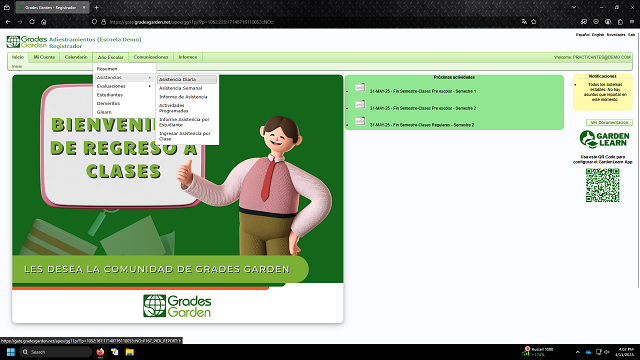Click calendar icon for Pre escolar Semestre 1
This screenshot has width=640, height=360.
360,88
